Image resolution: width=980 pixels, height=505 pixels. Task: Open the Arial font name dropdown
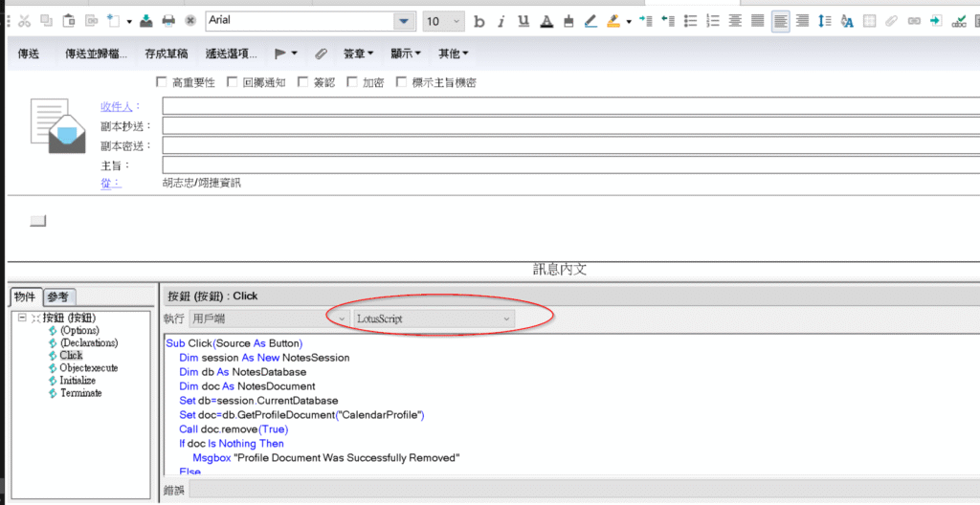[x=405, y=21]
